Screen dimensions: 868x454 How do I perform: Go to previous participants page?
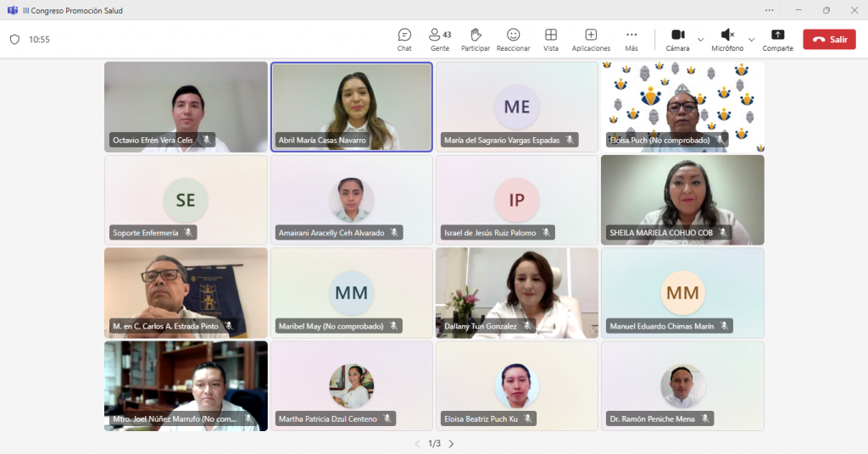(417, 444)
